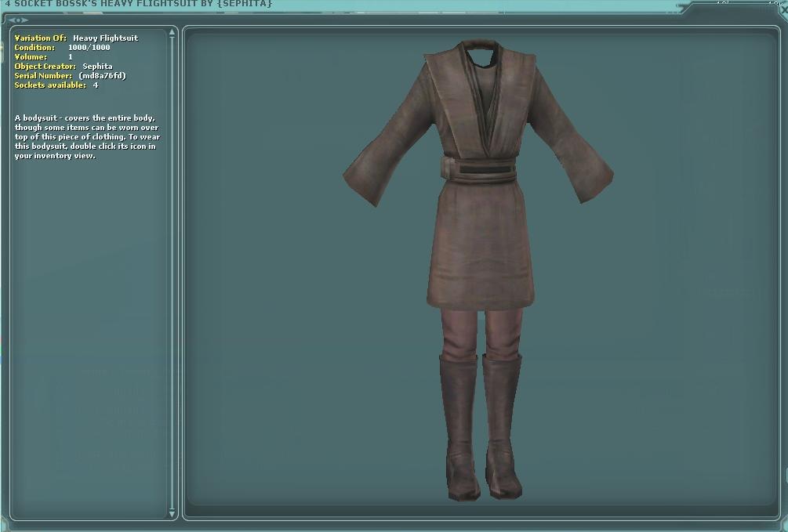Image resolution: width=788 pixels, height=532 pixels.
Task: Click the creator name 'Sephita'
Action: pos(97,67)
